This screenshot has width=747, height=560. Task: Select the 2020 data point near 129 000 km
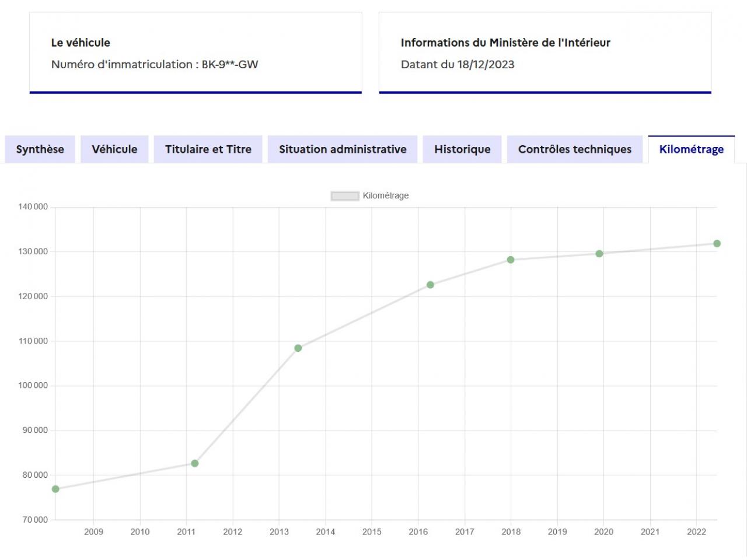coord(599,254)
